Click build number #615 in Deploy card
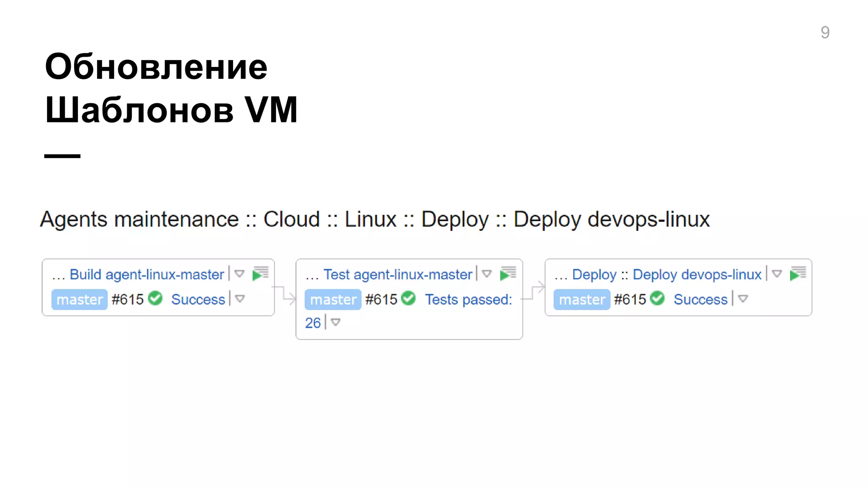The image size is (868, 488). tap(630, 299)
